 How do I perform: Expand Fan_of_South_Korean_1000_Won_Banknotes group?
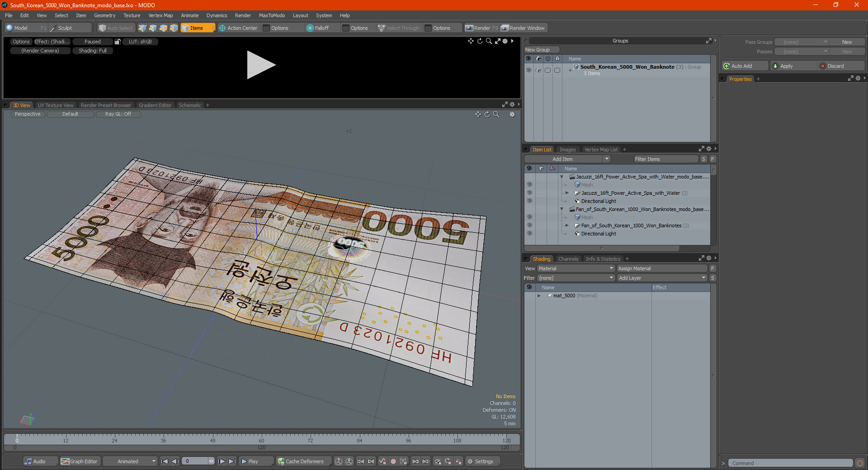[567, 226]
